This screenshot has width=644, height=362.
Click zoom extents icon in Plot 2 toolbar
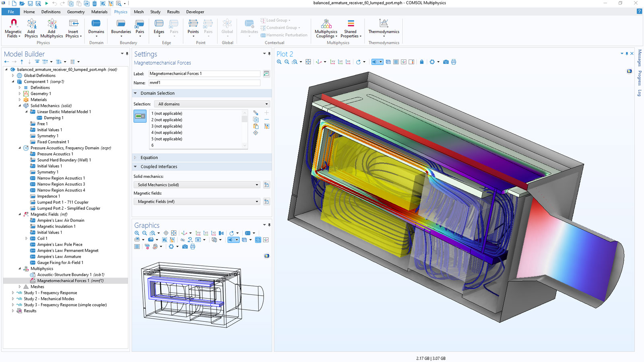pos(308,62)
